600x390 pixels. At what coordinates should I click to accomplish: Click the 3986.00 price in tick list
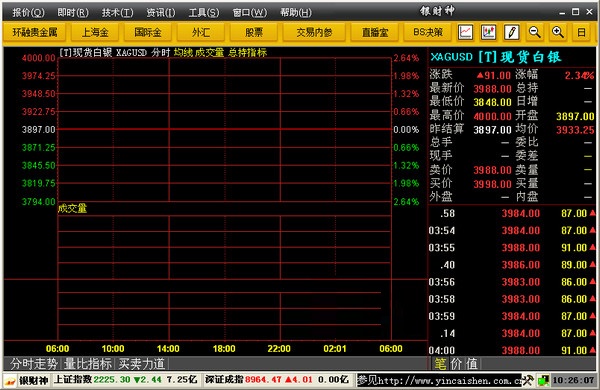[520, 265]
